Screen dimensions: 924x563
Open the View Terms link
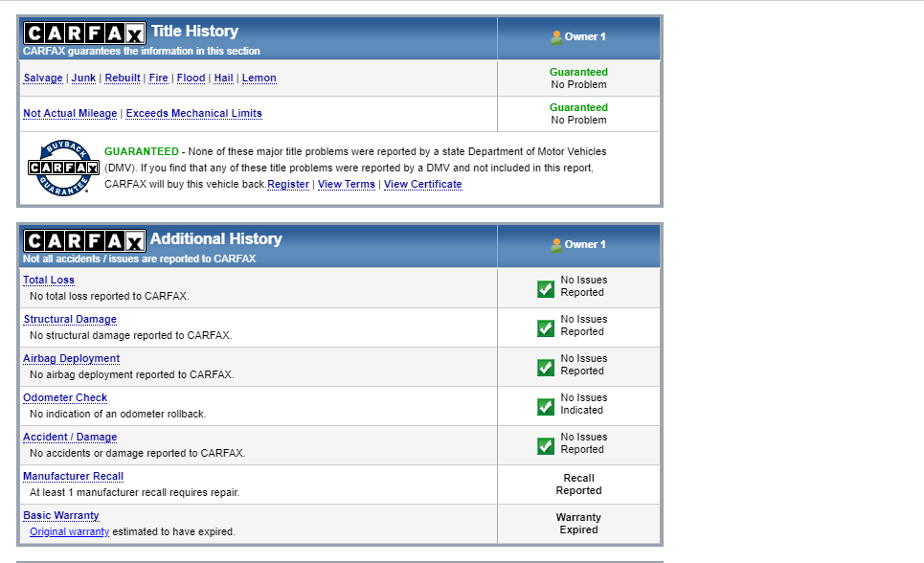347,185
